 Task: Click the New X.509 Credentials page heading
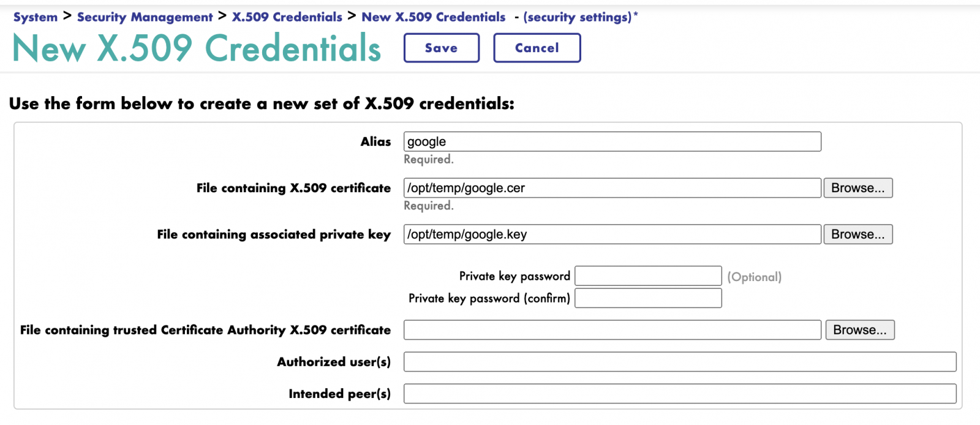click(197, 48)
